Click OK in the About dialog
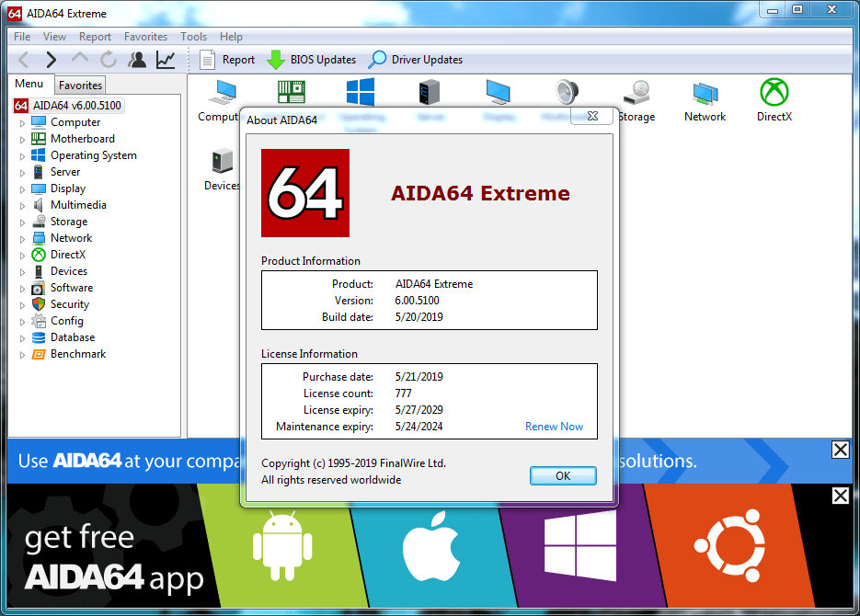The height and width of the screenshot is (616, 860). point(563,475)
